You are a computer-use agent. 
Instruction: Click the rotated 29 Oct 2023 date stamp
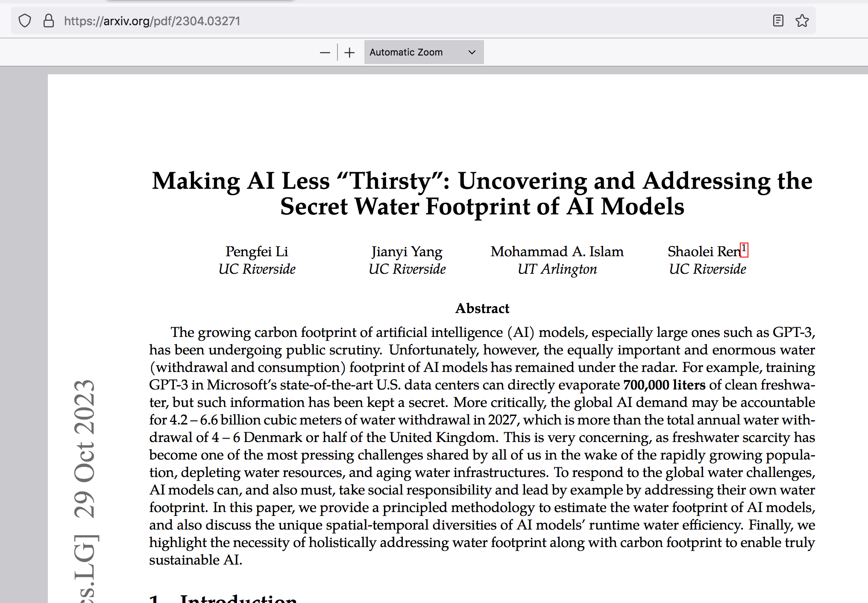coord(84,448)
